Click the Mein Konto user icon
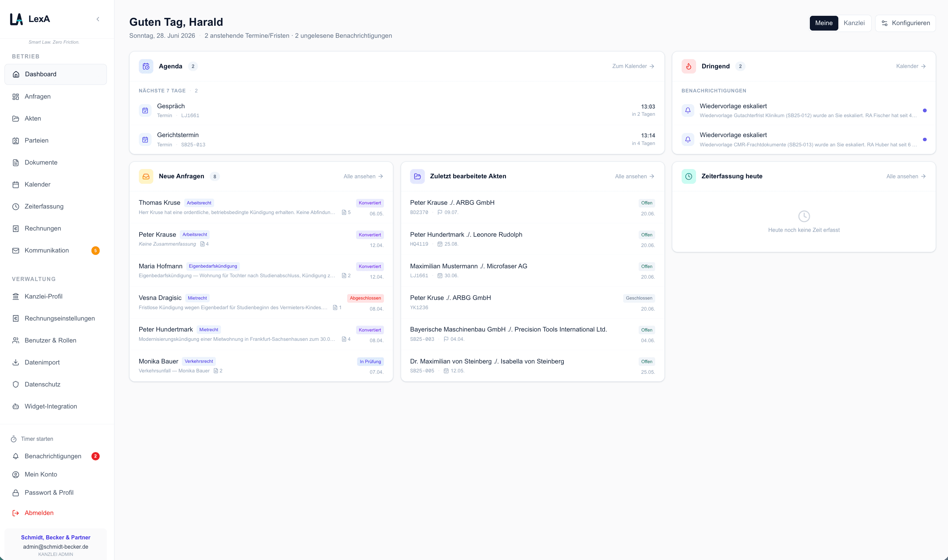 pyautogui.click(x=15, y=475)
